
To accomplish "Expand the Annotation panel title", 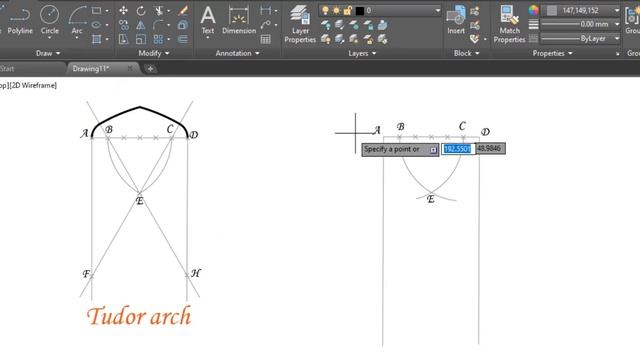I will 238,53.
